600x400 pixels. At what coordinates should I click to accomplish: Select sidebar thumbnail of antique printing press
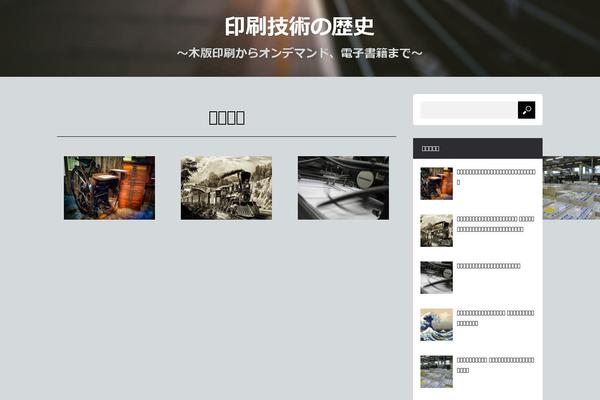[436, 183]
